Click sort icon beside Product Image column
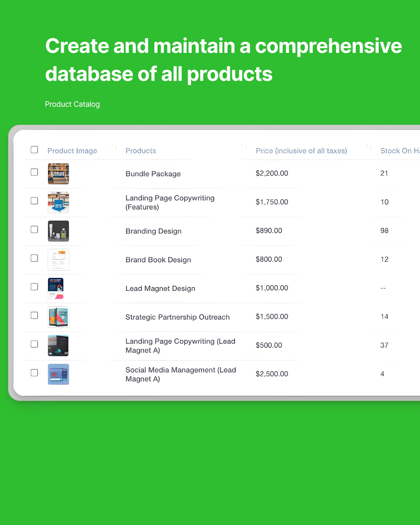The image size is (420, 525). pos(114,147)
